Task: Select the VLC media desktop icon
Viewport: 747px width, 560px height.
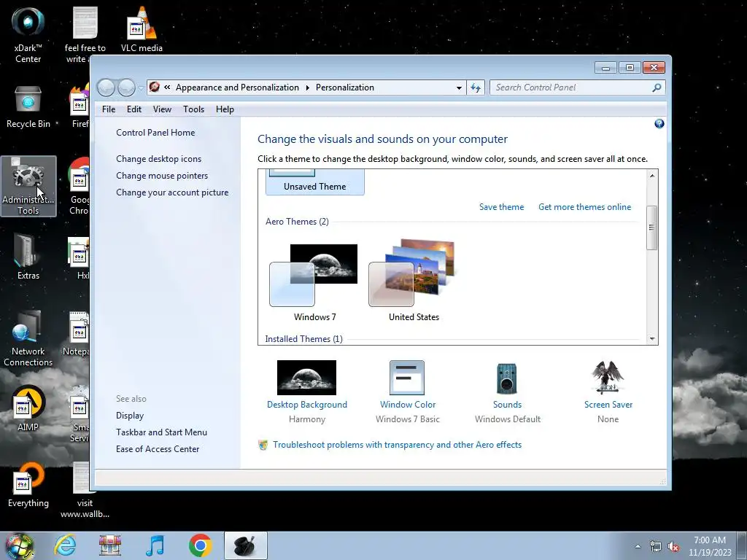Action: [142, 29]
